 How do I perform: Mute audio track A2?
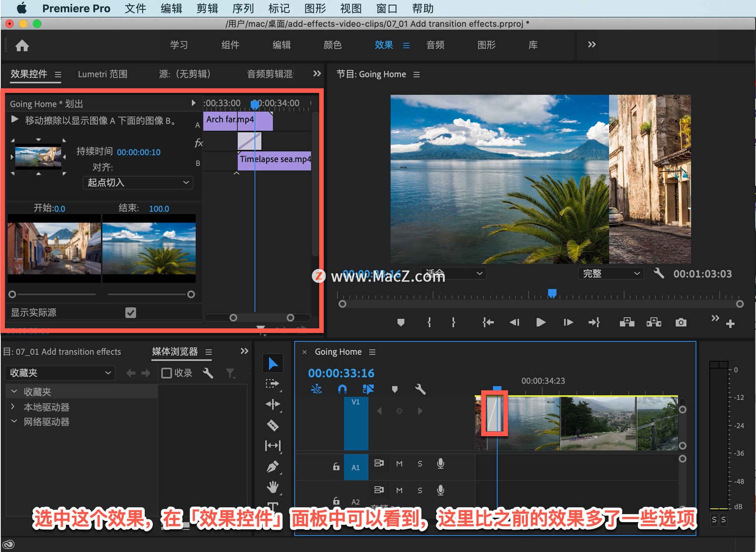pyautogui.click(x=399, y=490)
